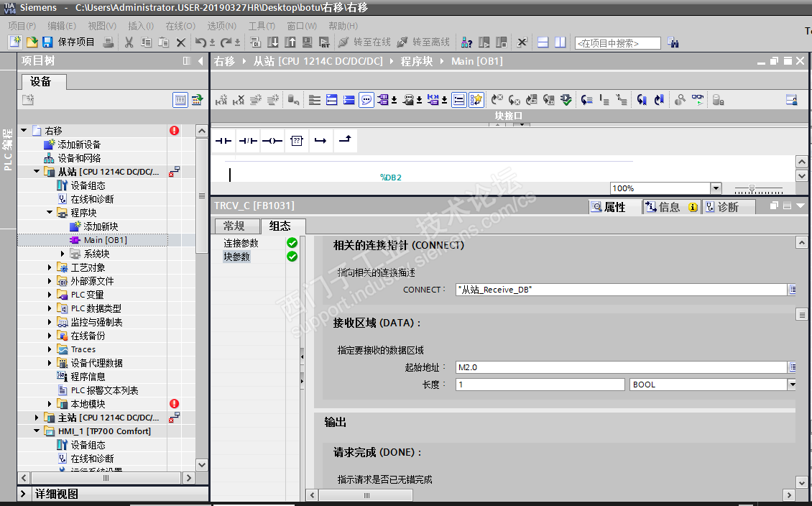
Task: Expand the PLC 变量 tags folder
Action: point(50,295)
